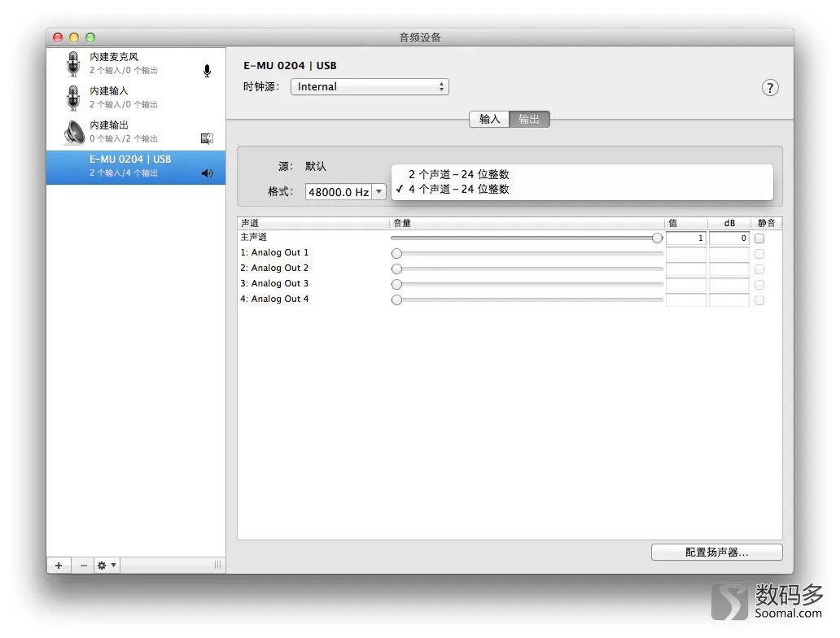Screen dimensions: 840x638
Task: Click the 3: Analog Out 3 channel label
Action: click(274, 283)
